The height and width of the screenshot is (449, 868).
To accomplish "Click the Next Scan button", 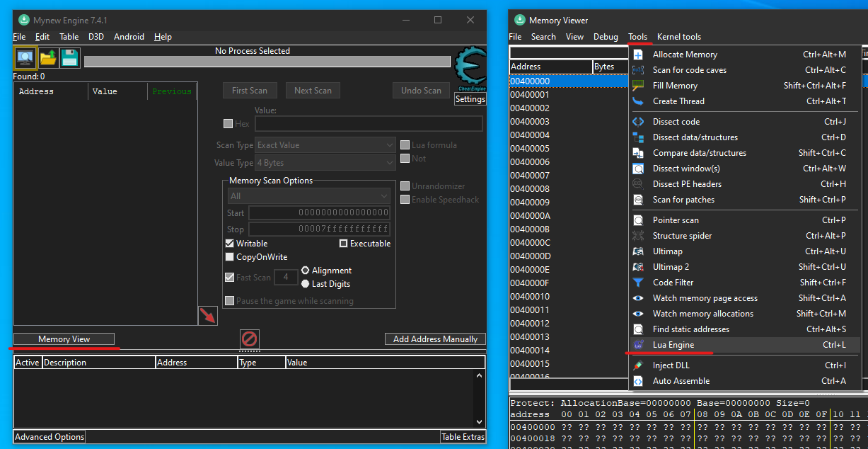I will point(313,91).
